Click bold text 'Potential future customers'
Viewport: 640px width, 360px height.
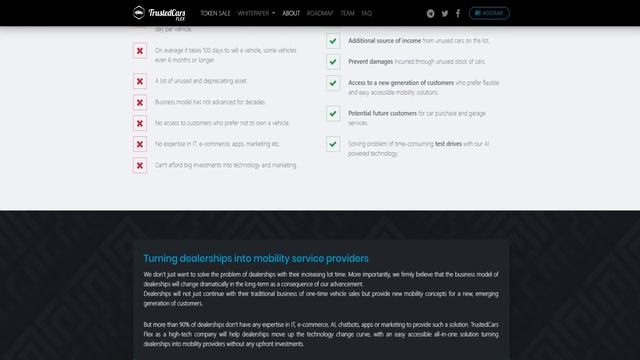click(x=382, y=113)
